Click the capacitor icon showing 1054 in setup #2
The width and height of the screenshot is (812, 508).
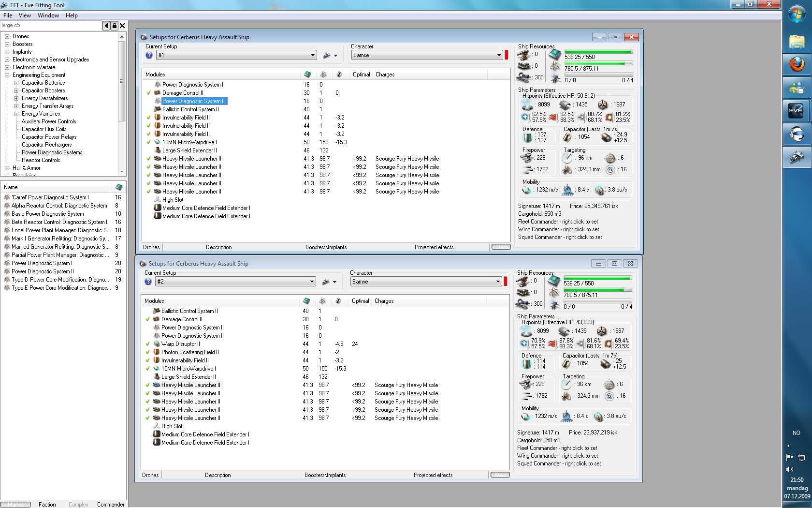[566, 363]
